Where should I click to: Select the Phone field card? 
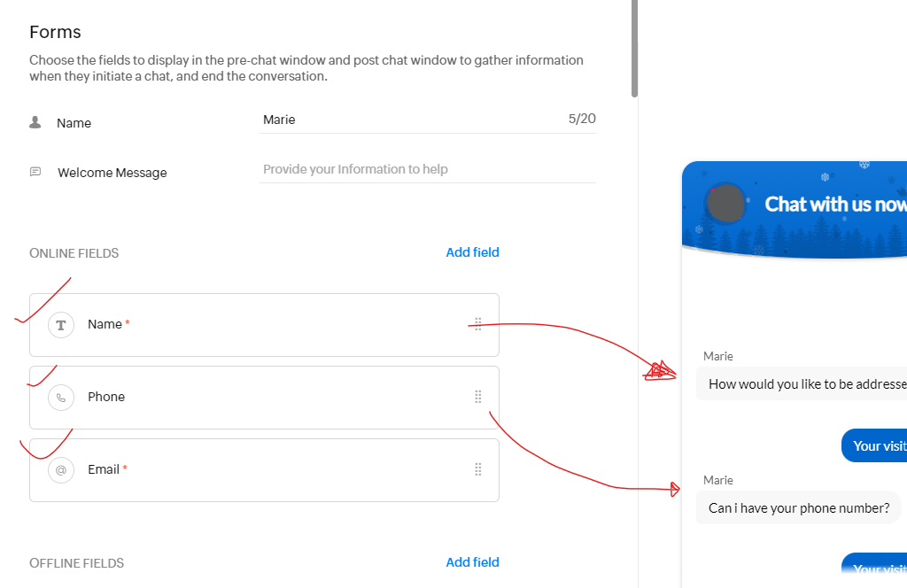[264, 398]
